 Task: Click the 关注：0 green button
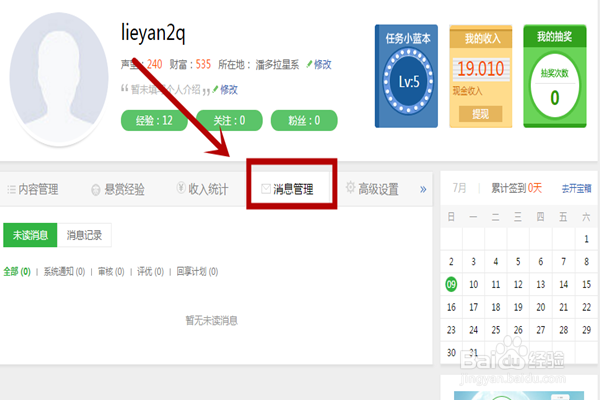(x=229, y=121)
